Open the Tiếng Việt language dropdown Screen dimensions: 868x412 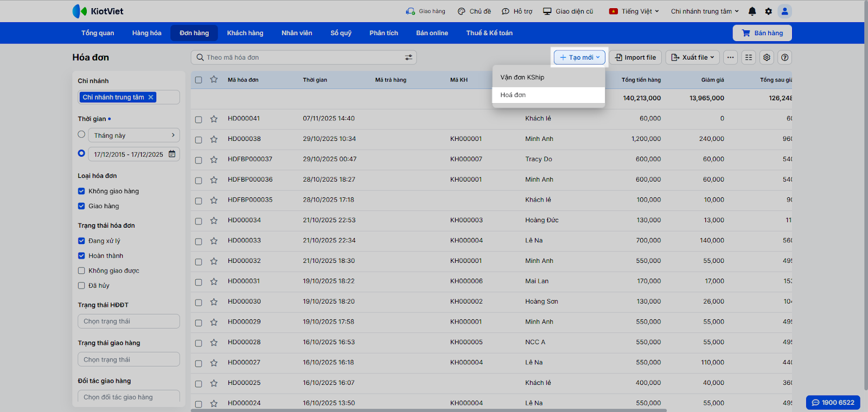pyautogui.click(x=634, y=11)
